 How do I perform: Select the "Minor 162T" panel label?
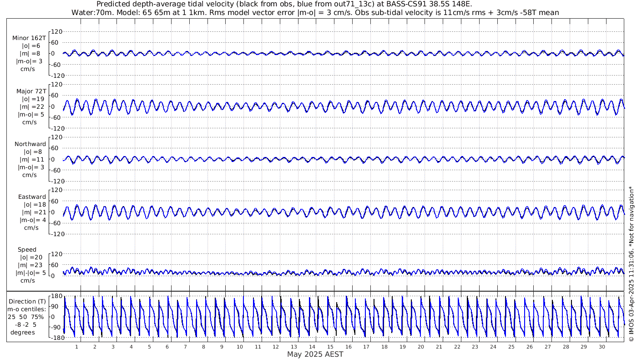(x=30, y=39)
